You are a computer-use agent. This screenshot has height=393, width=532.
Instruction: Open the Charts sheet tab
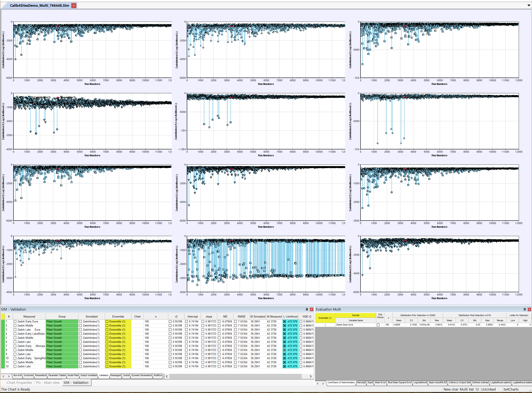point(126,375)
